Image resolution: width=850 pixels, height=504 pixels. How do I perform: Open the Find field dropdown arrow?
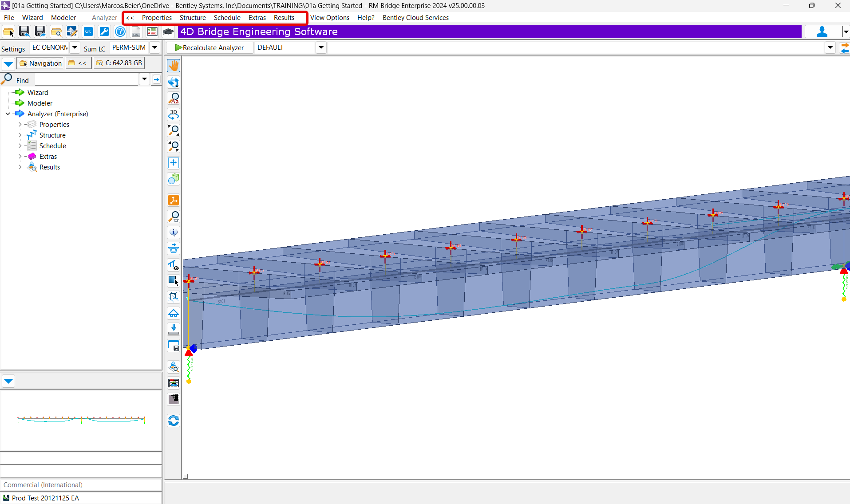coord(144,79)
